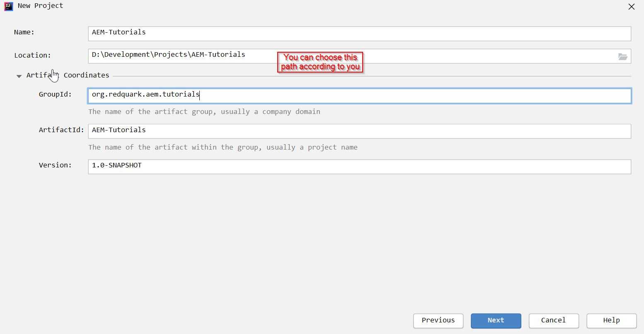644x334 pixels.
Task: Click the New Project title text
Action: [x=40, y=6]
